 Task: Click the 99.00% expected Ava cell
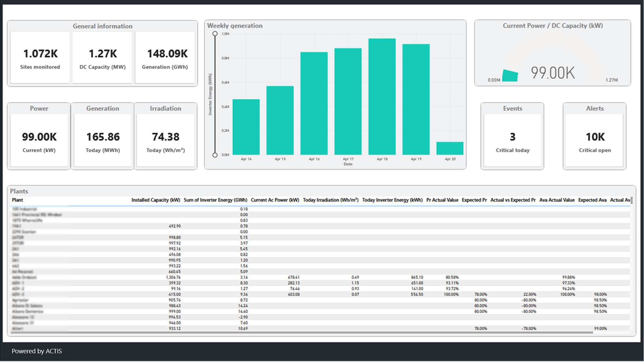[600, 329]
